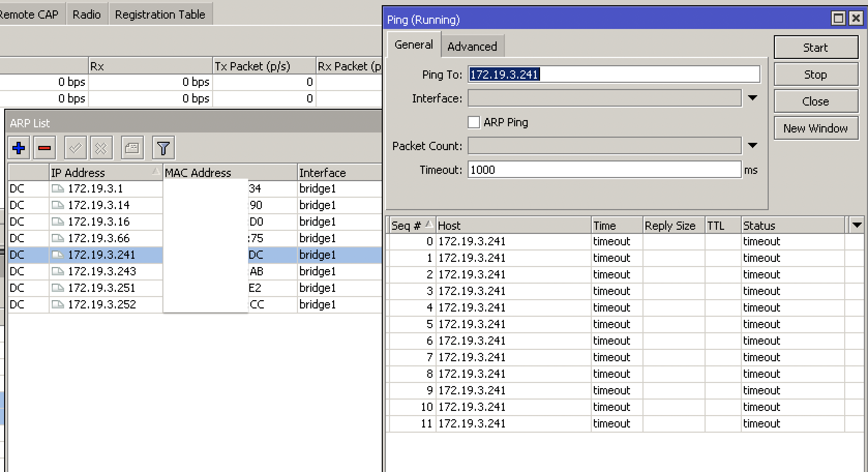Open the Filter funnel in ARP List

[x=163, y=148]
